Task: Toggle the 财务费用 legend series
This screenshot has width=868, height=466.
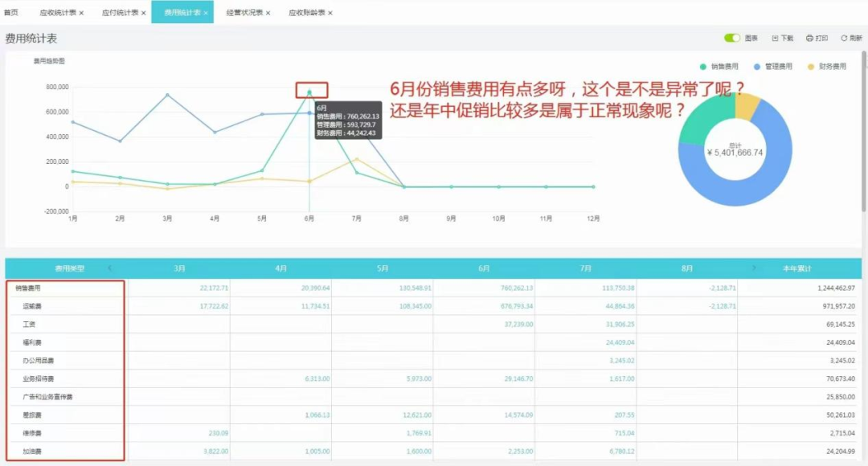Action: coord(826,67)
